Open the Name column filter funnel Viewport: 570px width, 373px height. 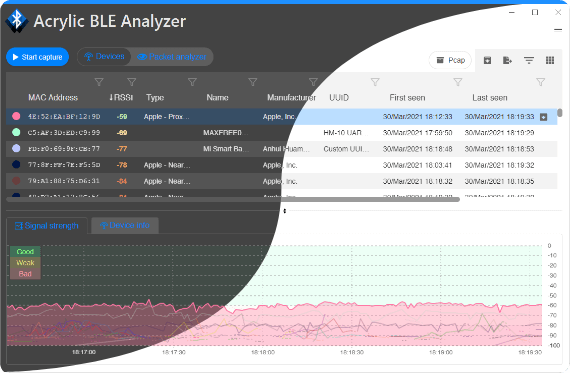[x=253, y=82]
